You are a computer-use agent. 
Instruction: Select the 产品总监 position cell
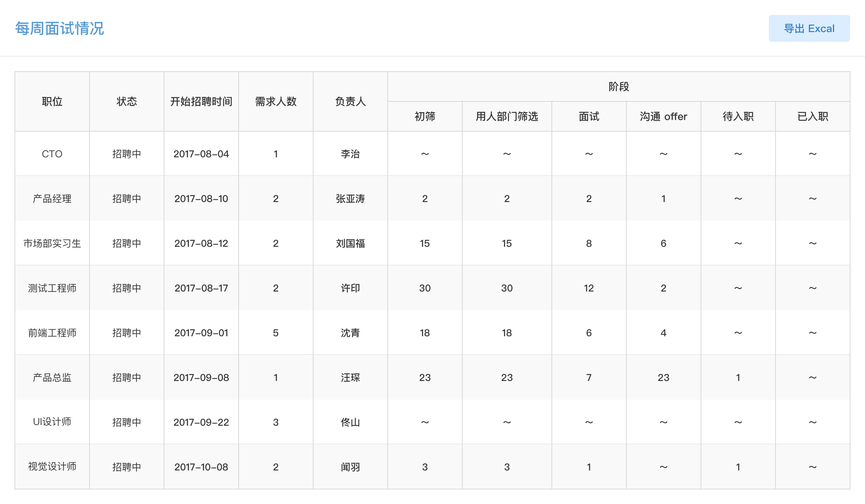pyautogui.click(x=52, y=377)
